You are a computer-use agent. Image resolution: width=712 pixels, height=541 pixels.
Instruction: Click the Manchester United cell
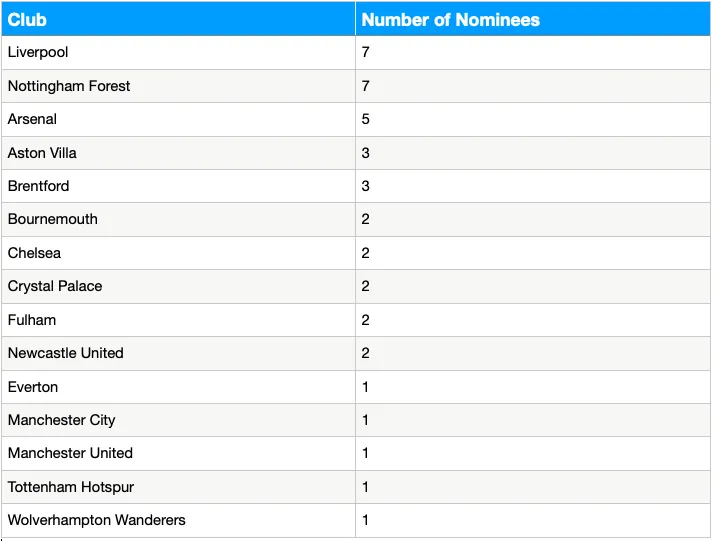click(70, 453)
